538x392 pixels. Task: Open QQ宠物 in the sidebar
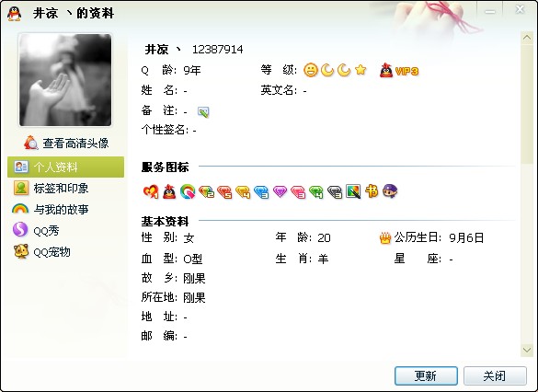tap(42, 251)
